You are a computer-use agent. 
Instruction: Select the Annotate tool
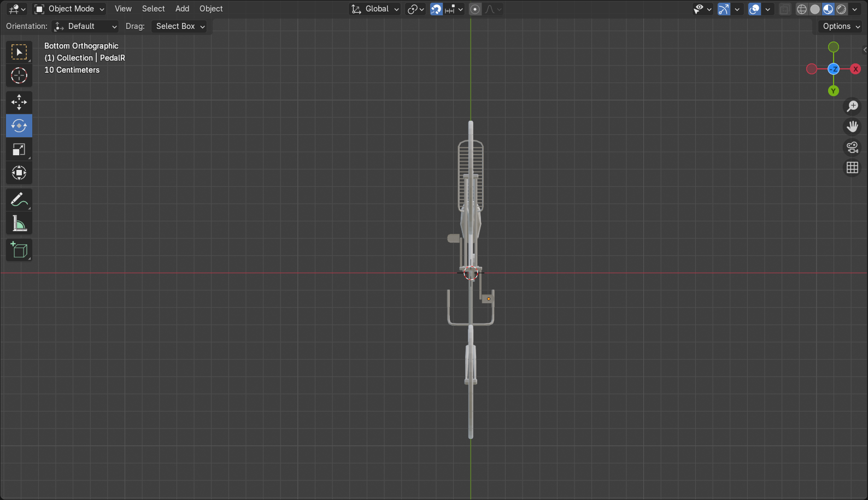pyautogui.click(x=19, y=199)
